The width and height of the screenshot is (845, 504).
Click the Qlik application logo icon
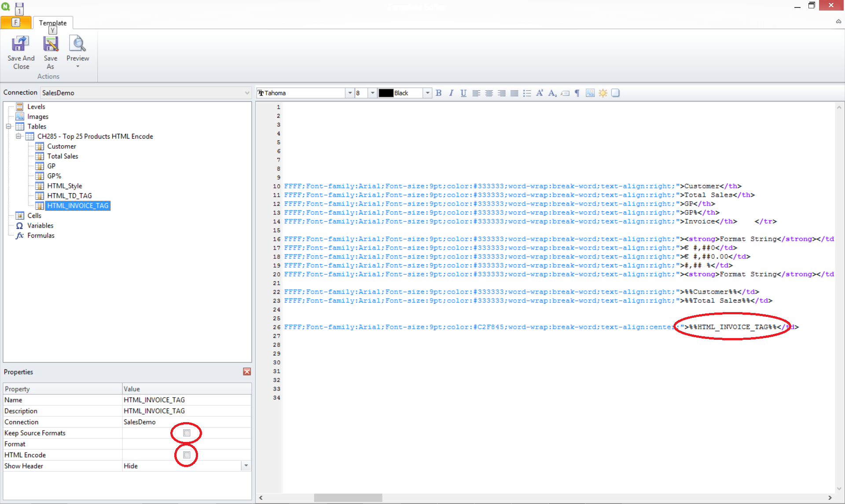[x=6, y=7]
